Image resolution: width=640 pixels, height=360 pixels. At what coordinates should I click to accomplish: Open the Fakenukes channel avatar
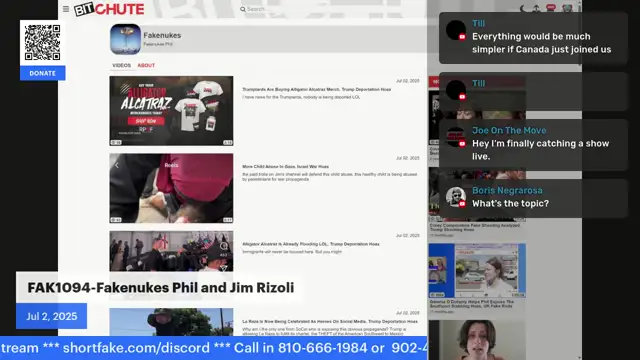(125, 39)
